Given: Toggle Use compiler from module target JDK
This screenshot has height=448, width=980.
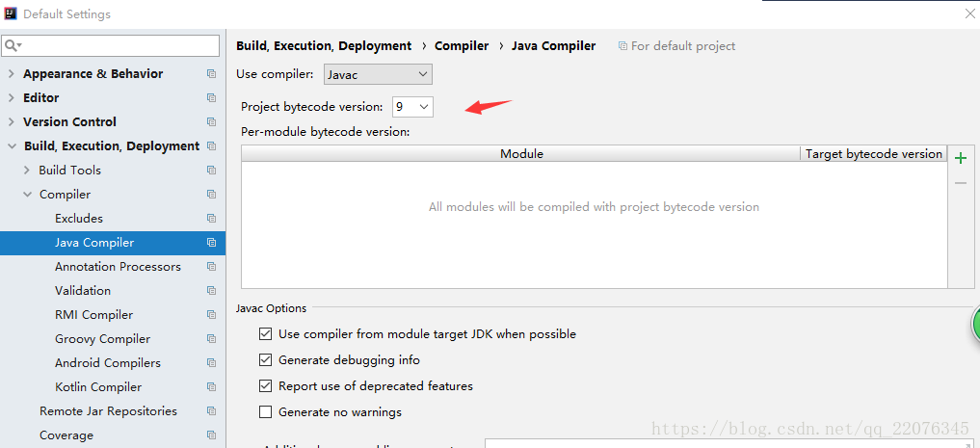Looking at the screenshot, I should 266,334.
